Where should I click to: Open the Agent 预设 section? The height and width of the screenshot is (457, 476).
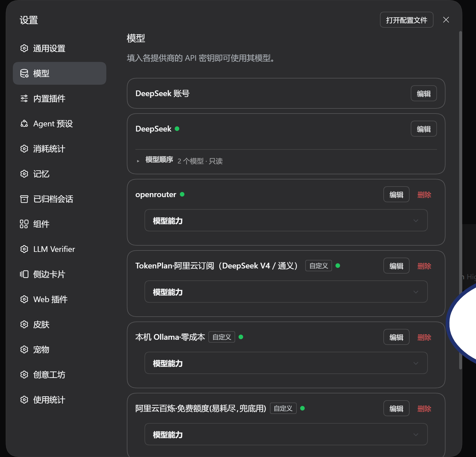click(60, 124)
